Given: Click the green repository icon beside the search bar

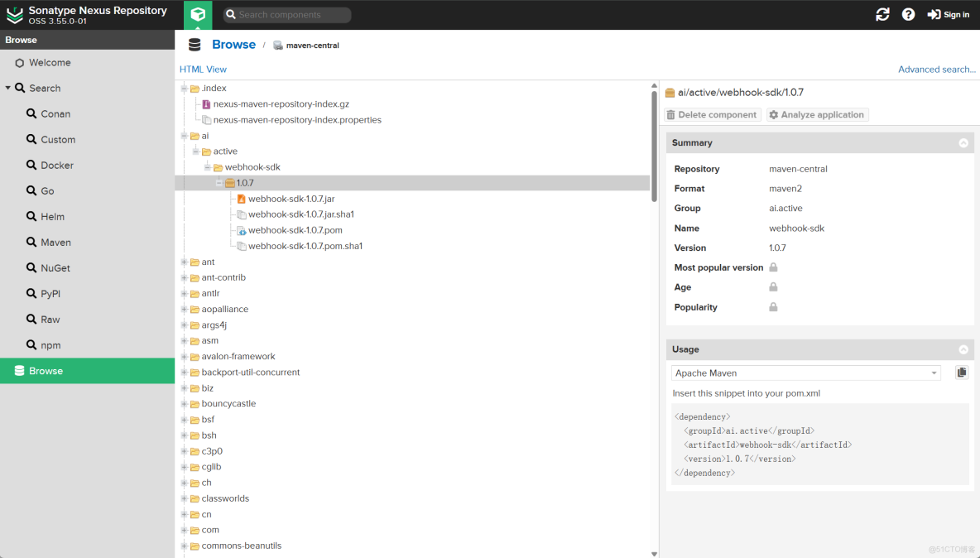Looking at the screenshot, I should coord(197,14).
